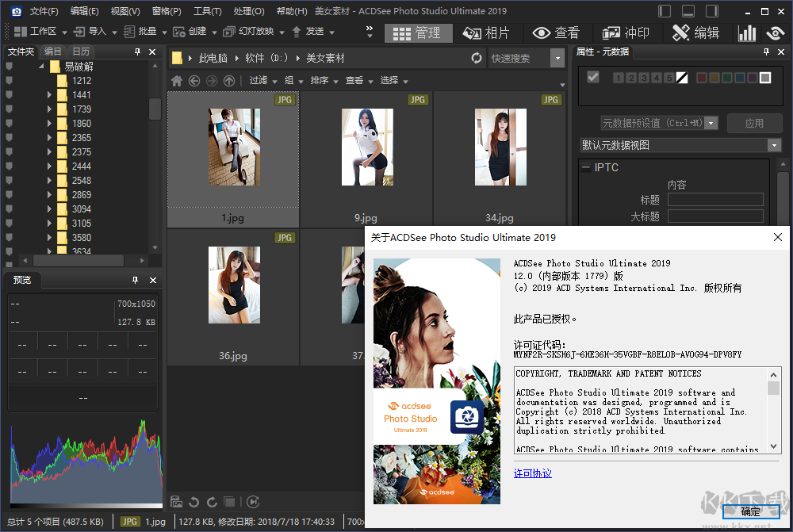Open the dashboard histogram icon top right
This screenshot has width=793, height=532.
click(749, 33)
